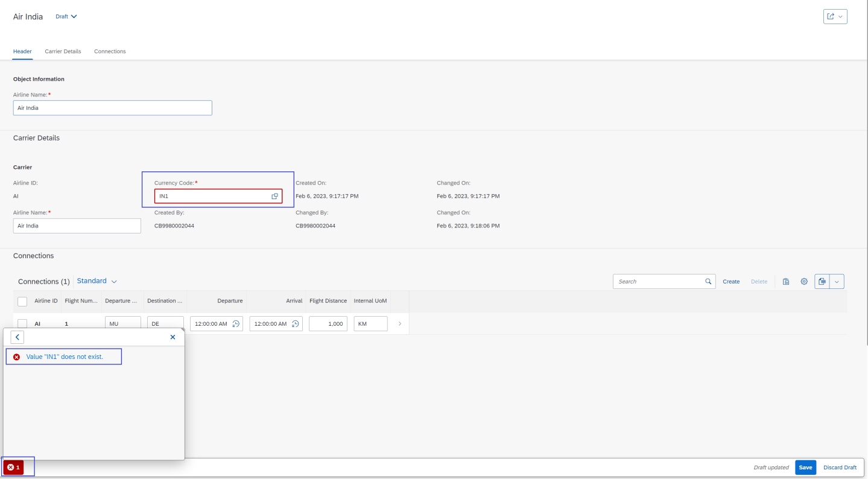This screenshot has width=868, height=479.
Task: Close the error message popover
Action: coord(173,337)
